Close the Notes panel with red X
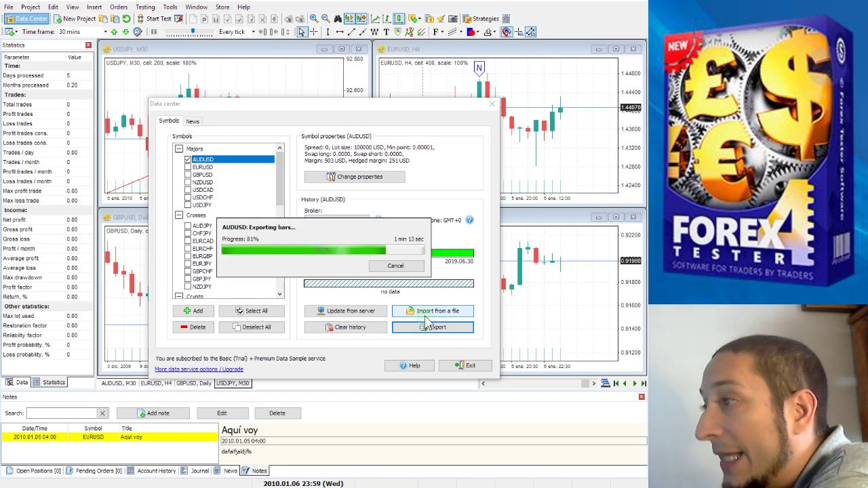 pos(642,396)
